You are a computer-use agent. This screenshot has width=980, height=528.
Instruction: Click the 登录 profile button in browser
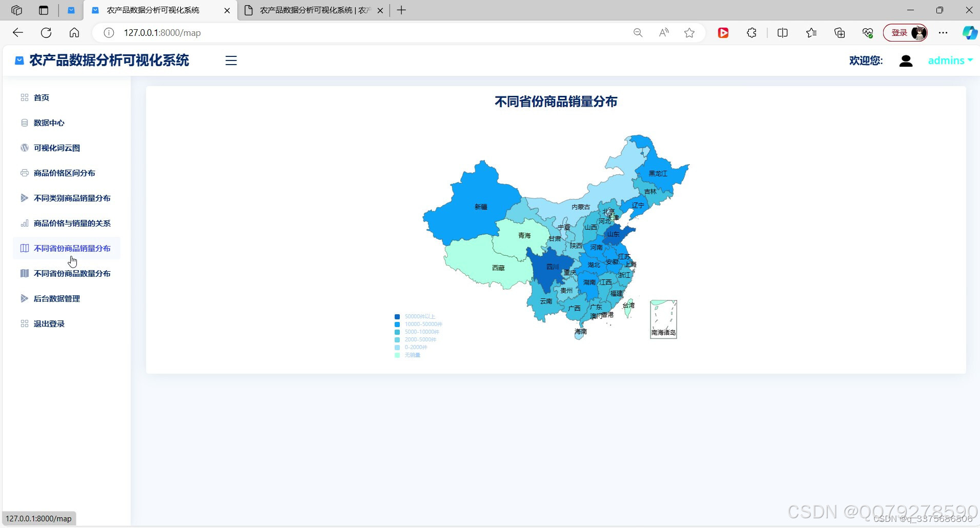click(x=905, y=33)
